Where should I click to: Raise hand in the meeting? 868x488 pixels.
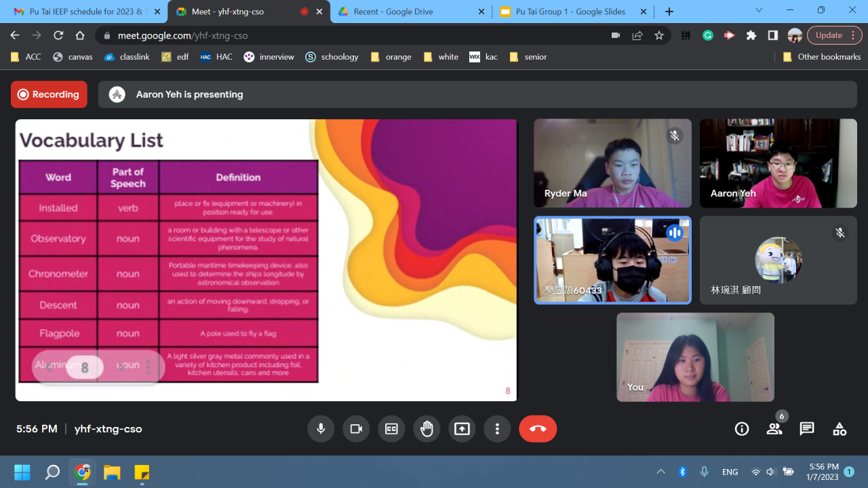click(x=427, y=429)
